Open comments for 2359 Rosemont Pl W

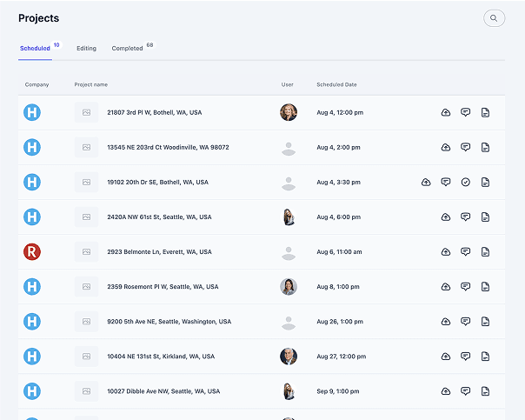click(465, 287)
